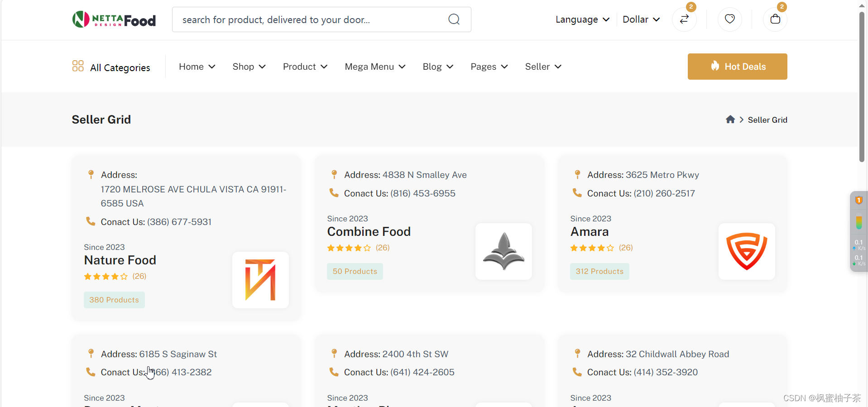Open the 50 Products badge
868x407 pixels.
[355, 271]
